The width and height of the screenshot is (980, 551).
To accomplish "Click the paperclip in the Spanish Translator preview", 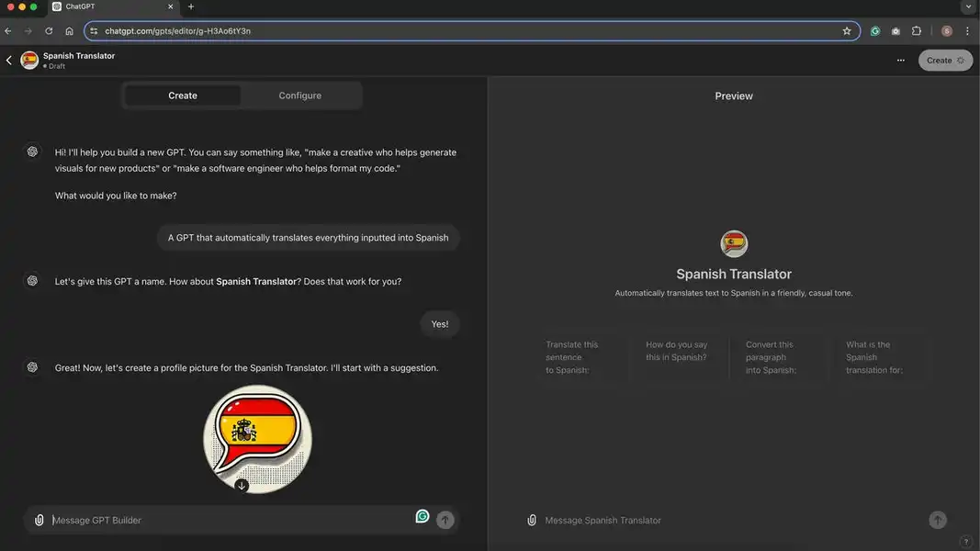I will coord(532,520).
